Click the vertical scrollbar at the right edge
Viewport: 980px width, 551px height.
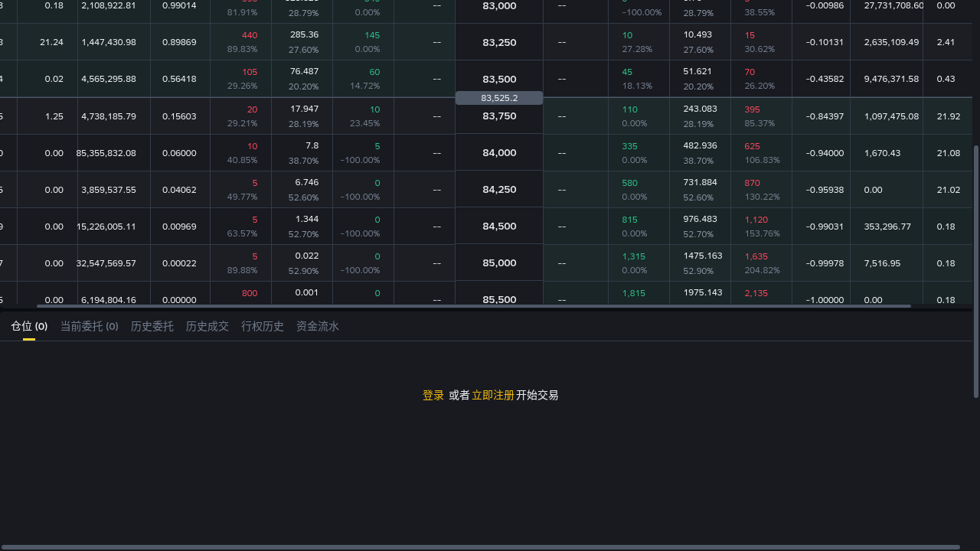click(976, 272)
